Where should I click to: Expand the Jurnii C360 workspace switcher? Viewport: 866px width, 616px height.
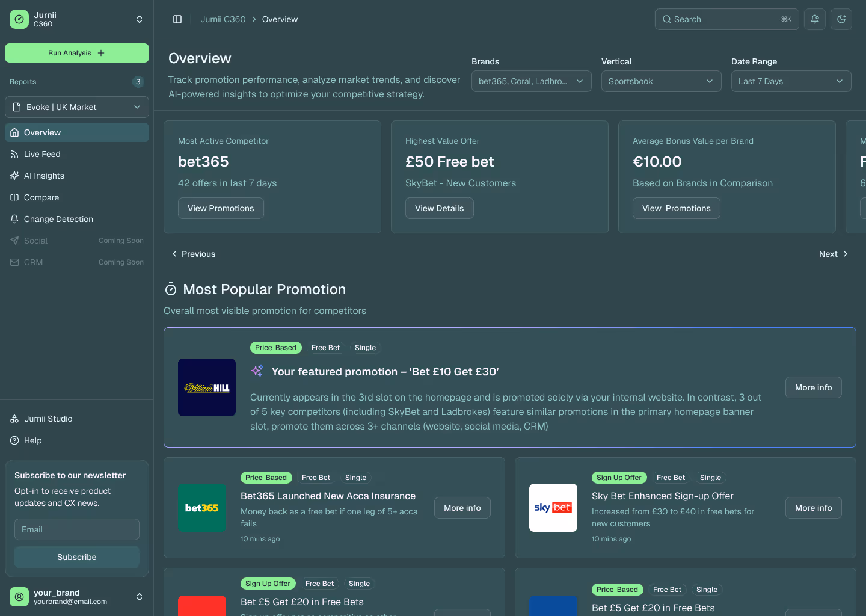(140, 19)
